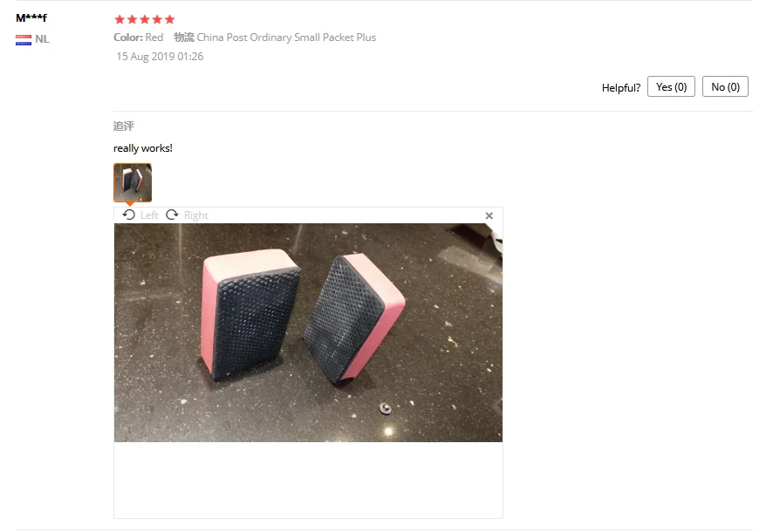Viewport: 766px width, 532px height.
Task: Click the fifth red rating star
Action: pyautogui.click(x=169, y=19)
